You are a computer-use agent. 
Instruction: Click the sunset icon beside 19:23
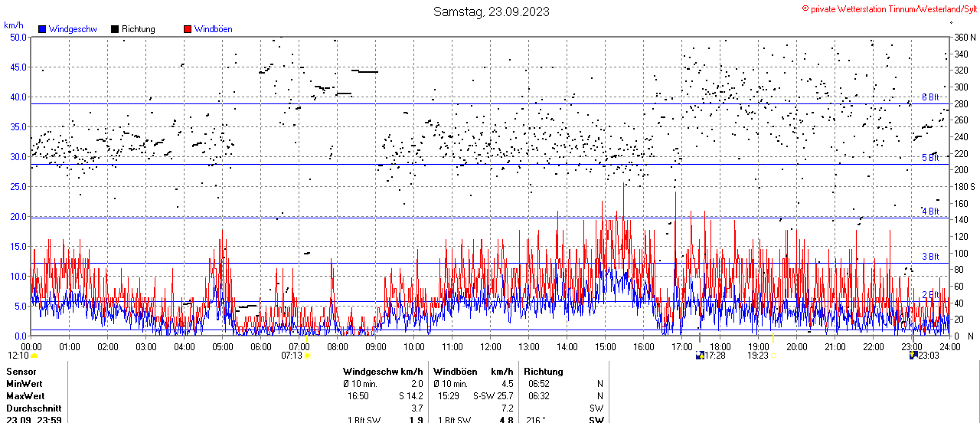[774, 356]
